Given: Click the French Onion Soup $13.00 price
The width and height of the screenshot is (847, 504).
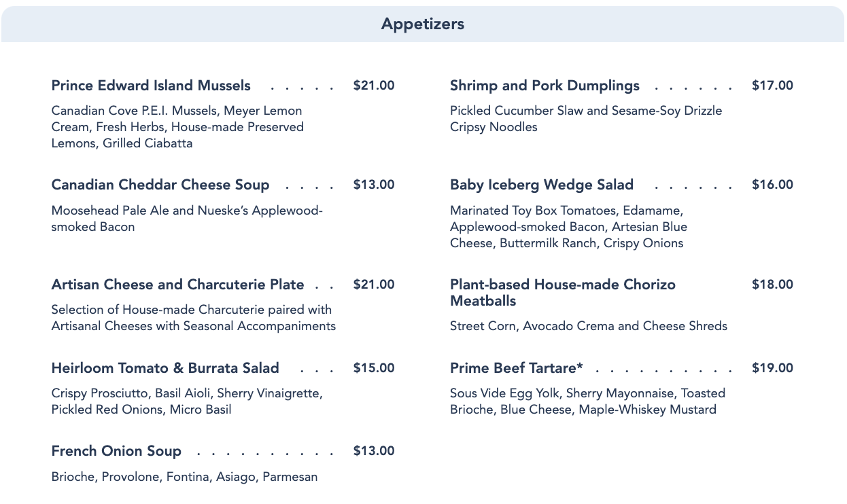Looking at the screenshot, I should (x=374, y=451).
